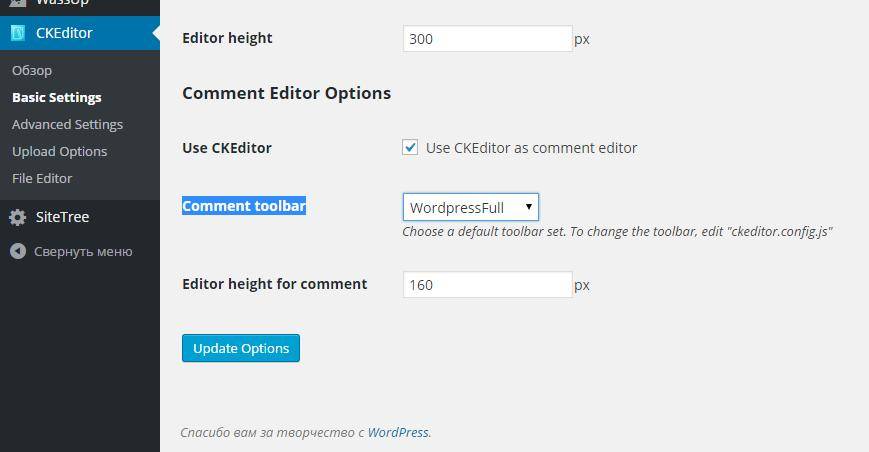Focus the Editor height input field

(x=487, y=39)
